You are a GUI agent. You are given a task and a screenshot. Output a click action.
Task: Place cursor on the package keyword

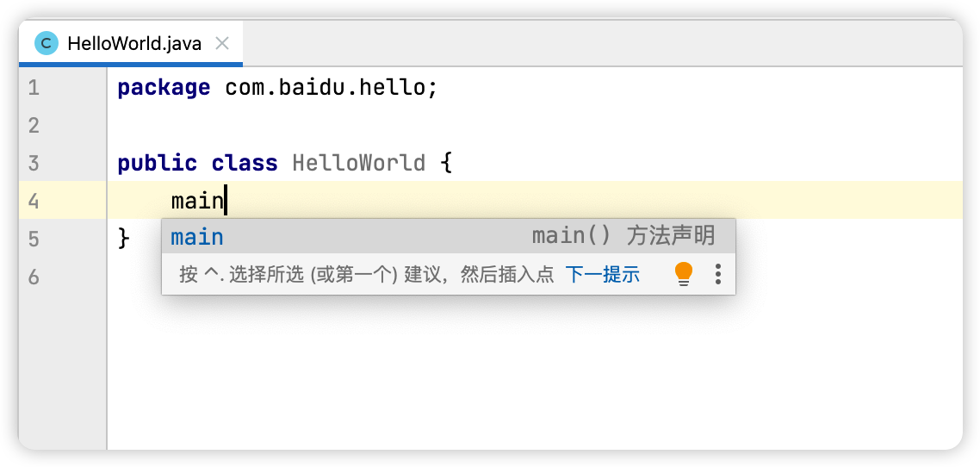164,88
